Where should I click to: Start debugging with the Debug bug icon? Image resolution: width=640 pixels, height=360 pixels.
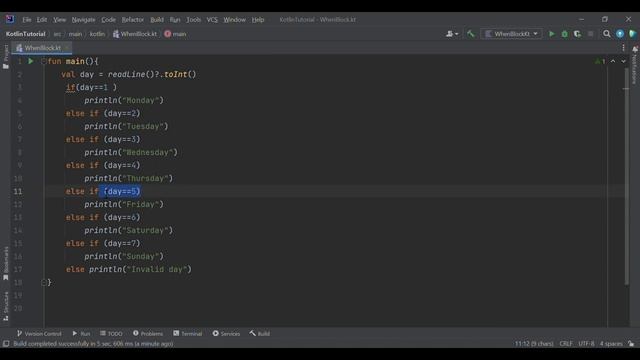pos(564,34)
